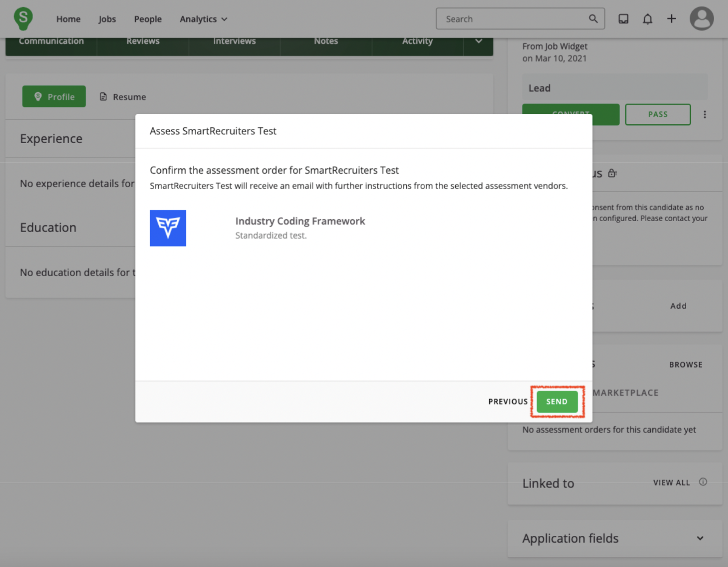The height and width of the screenshot is (567, 728).
Task: Click the 'Standardized test.' description text
Action: point(271,235)
